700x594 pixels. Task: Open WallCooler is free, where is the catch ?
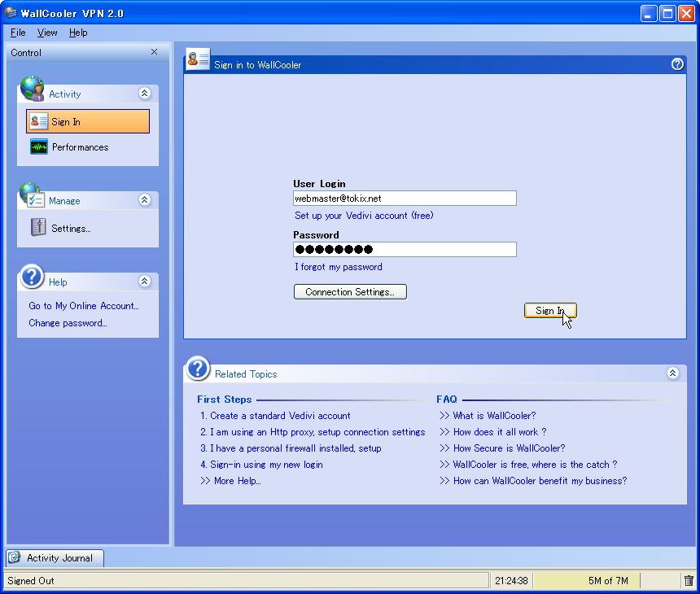pos(528,465)
